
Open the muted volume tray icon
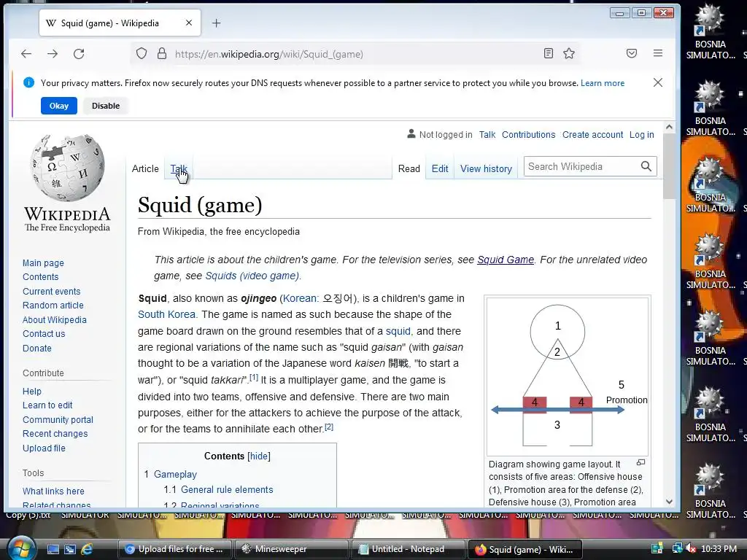click(691, 549)
